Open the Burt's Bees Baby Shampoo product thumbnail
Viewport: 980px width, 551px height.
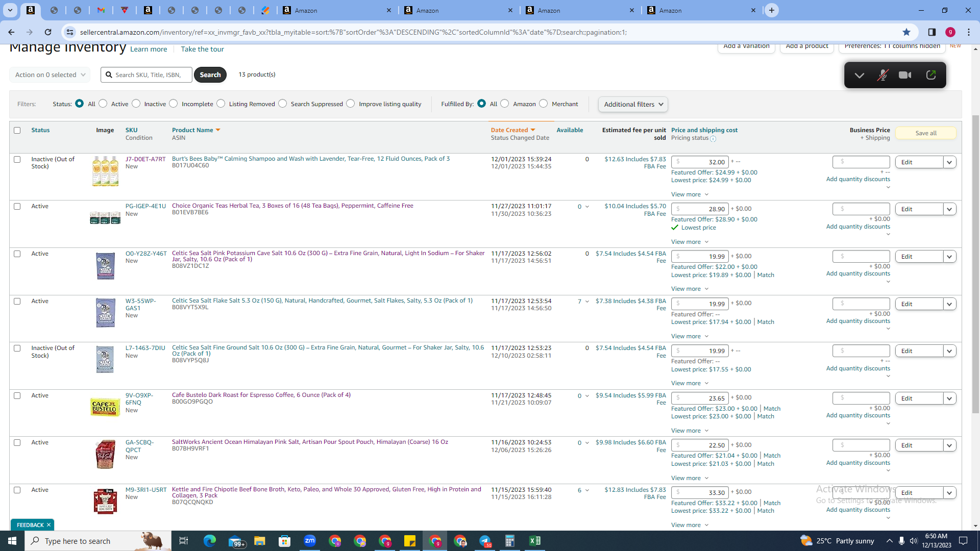[x=106, y=171]
